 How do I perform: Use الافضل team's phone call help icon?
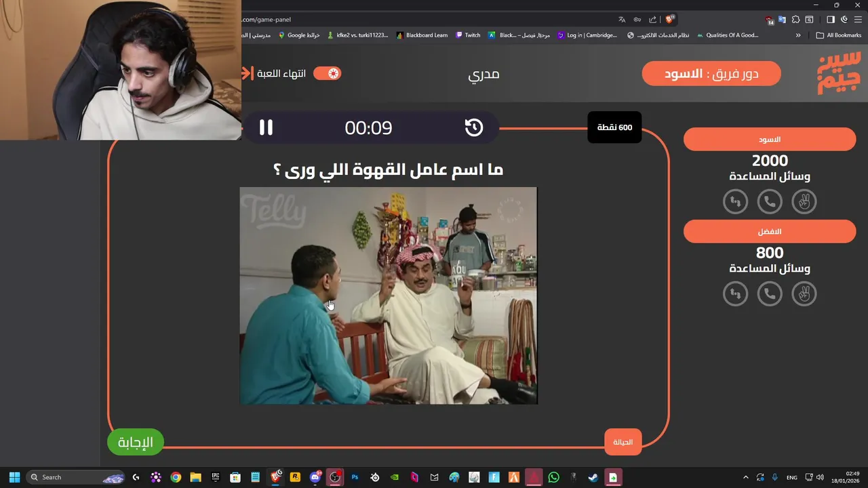tap(770, 293)
